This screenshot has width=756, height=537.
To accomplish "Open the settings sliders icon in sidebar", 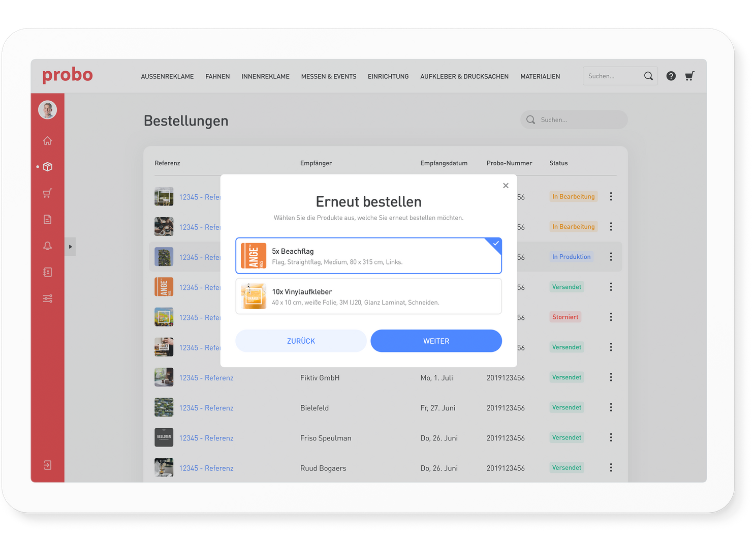I will point(48,299).
